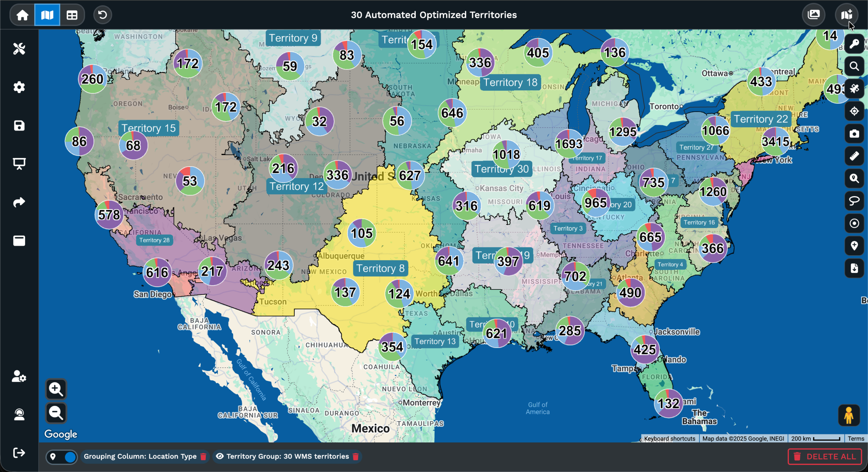Switch to table view

tap(72, 15)
